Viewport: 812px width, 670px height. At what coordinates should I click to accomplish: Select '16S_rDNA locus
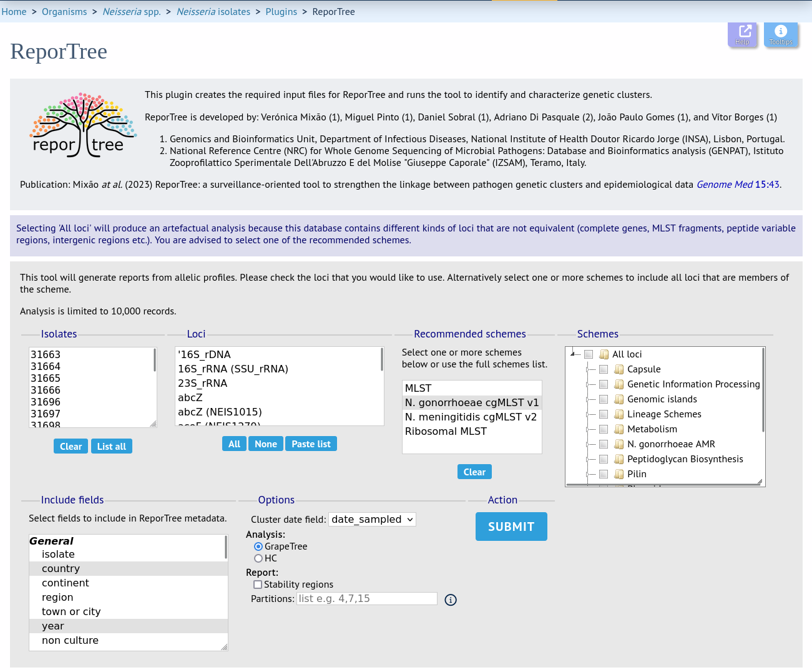click(278, 354)
